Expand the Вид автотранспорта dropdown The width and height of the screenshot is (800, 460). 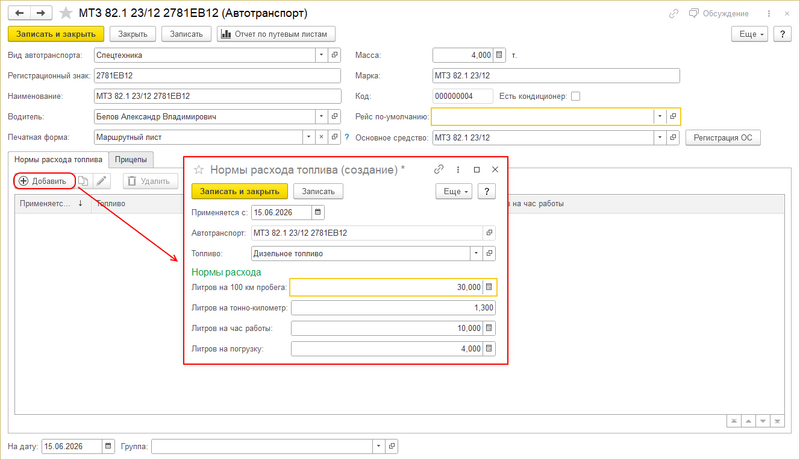[321, 55]
